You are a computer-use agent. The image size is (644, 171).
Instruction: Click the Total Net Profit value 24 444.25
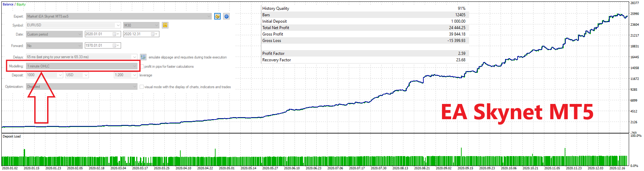(457, 28)
